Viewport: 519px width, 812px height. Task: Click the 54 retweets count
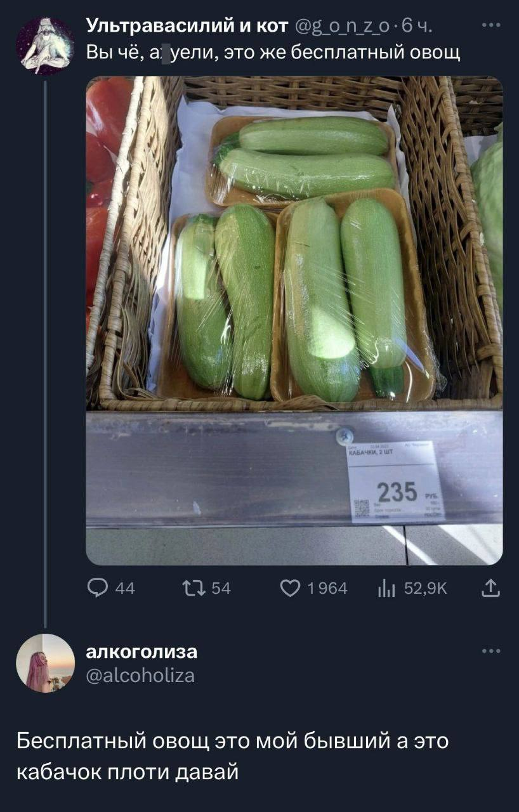[x=220, y=589]
